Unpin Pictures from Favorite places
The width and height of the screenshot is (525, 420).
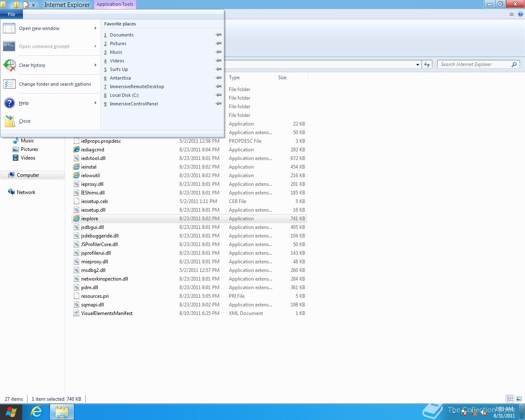click(219, 43)
